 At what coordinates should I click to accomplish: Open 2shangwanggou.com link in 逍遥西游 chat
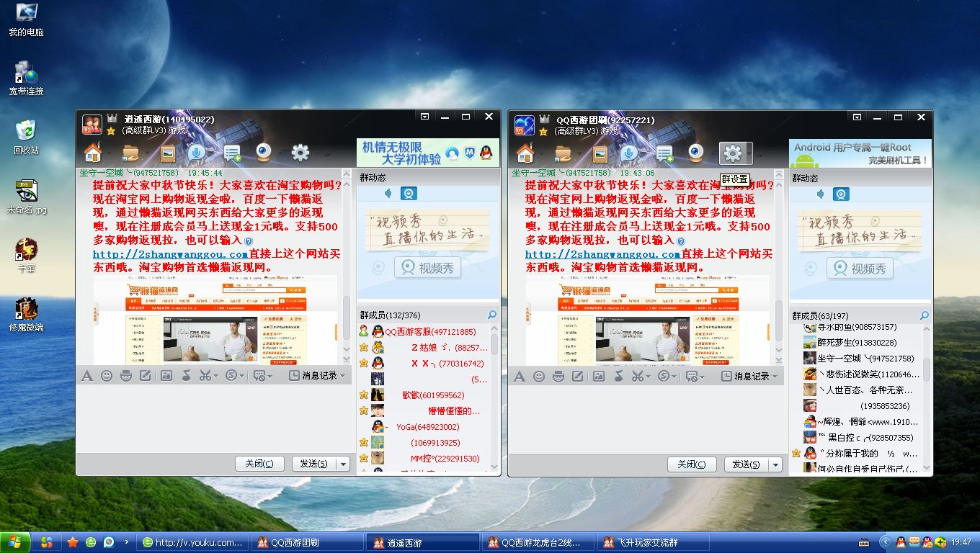click(x=170, y=254)
